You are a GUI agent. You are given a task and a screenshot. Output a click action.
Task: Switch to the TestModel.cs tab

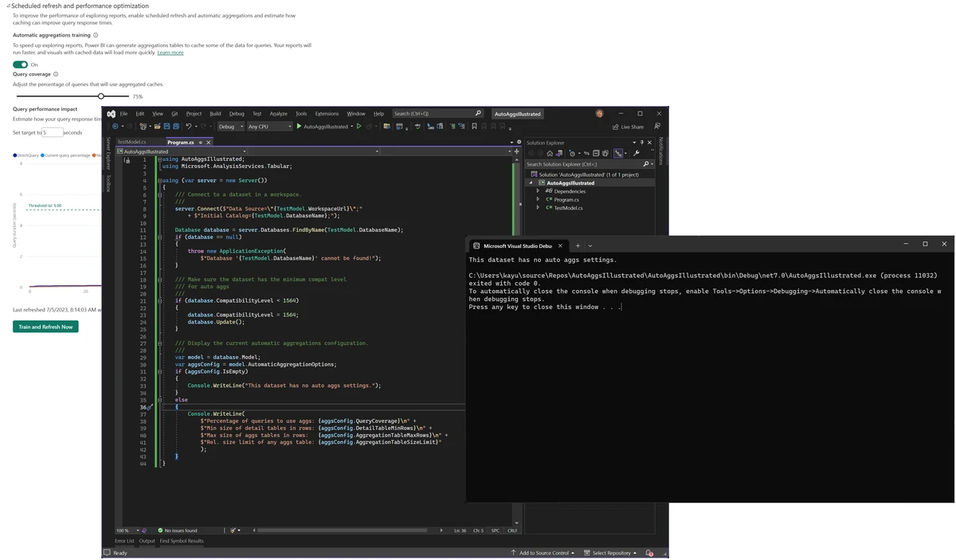coord(131,143)
